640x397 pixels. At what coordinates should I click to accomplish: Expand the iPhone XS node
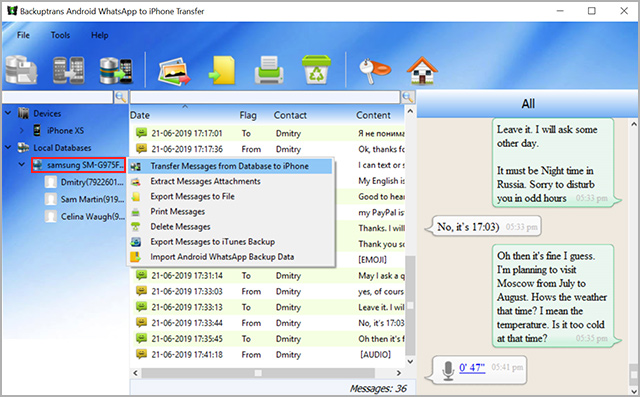22,131
